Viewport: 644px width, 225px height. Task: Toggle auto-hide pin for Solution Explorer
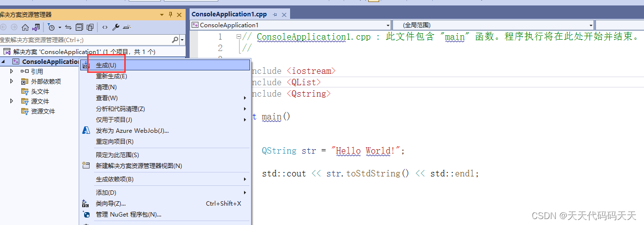[x=171, y=15]
